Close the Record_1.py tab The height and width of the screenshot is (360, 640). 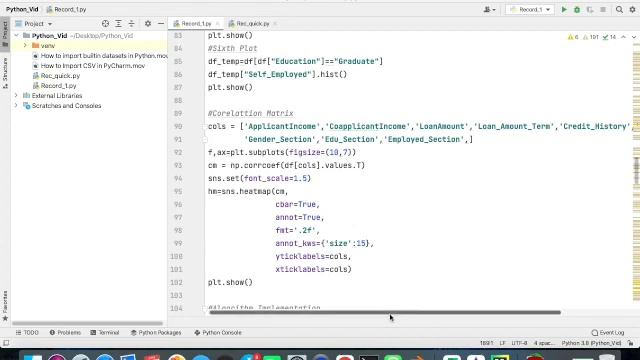[218, 24]
